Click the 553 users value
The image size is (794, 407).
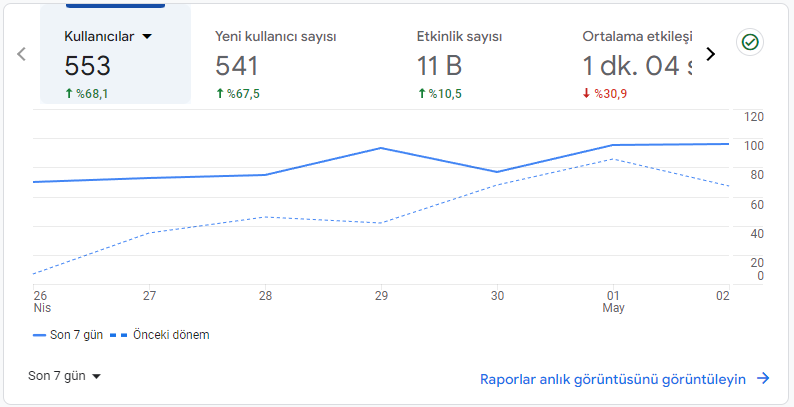88,66
